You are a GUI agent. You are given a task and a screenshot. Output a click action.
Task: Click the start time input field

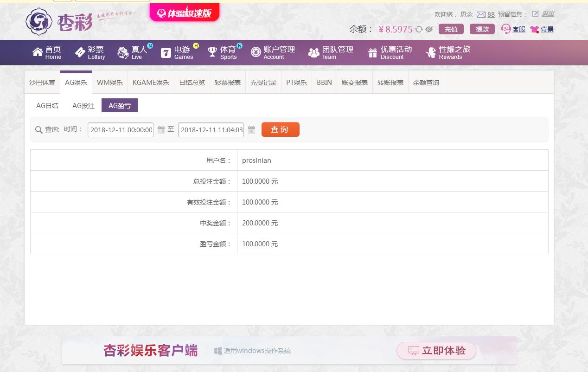tap(121, 129)
